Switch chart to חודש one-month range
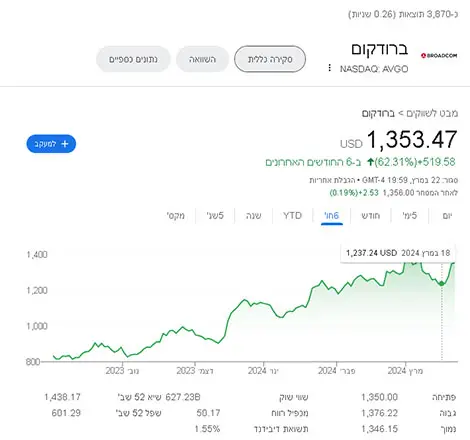470x440 pixels. click(x=370, y=216)
